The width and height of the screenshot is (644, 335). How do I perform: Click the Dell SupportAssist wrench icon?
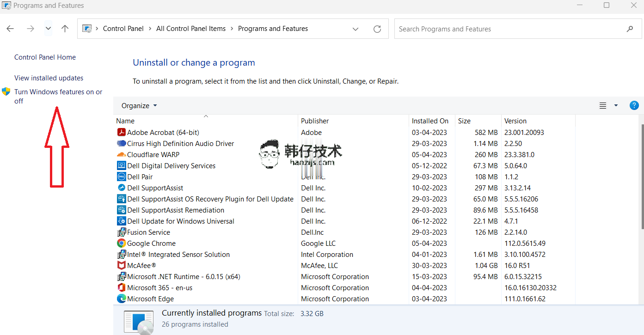[x=122, y=188]
